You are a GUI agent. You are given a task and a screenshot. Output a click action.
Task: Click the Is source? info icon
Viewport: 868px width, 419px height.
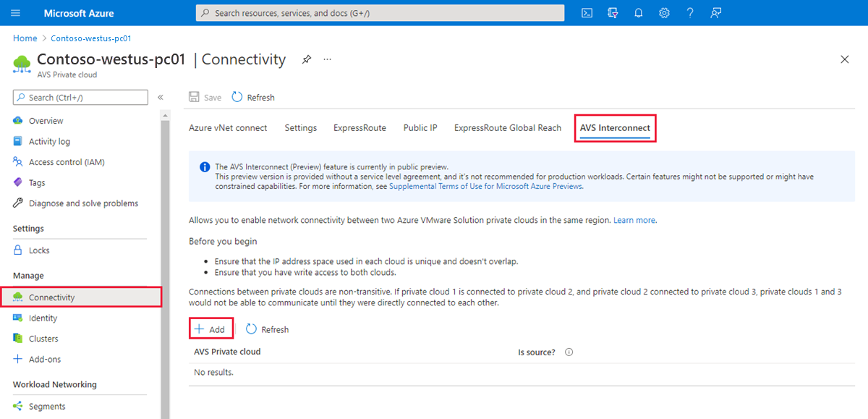tap(569, 352)
